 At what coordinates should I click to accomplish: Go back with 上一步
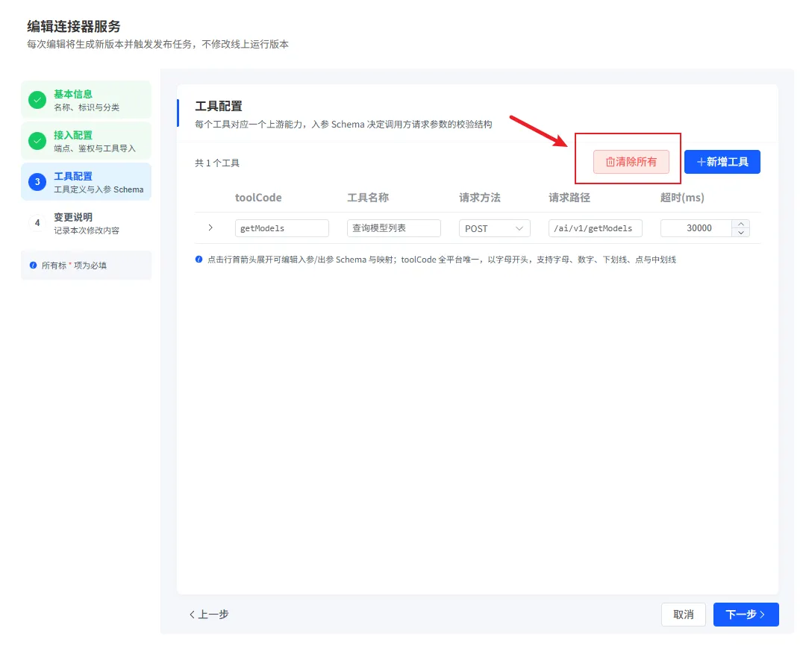click(x=209, y=615)
